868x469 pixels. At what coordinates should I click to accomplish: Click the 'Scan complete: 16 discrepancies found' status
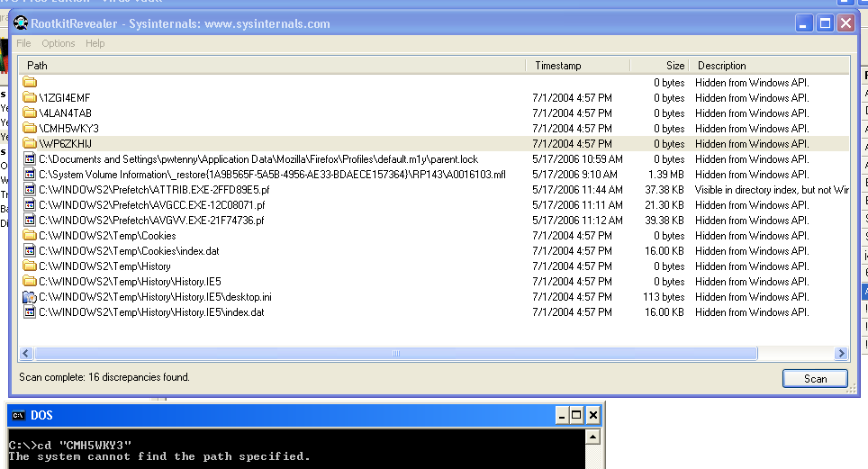(x=104, y=377)
